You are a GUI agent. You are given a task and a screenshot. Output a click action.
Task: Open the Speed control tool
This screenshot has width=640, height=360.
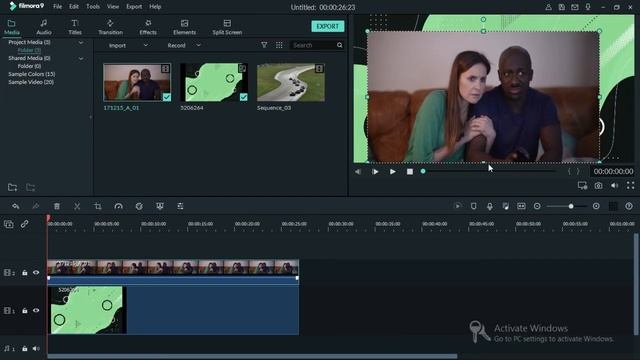[118, 206]
